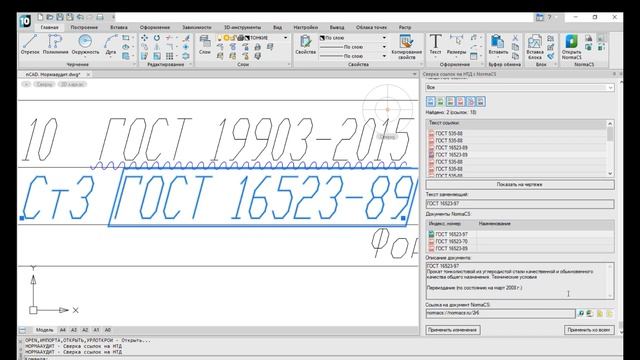Click the second green filter icon in NormaCS panel
Screen dimensions: 640x360
440,102
